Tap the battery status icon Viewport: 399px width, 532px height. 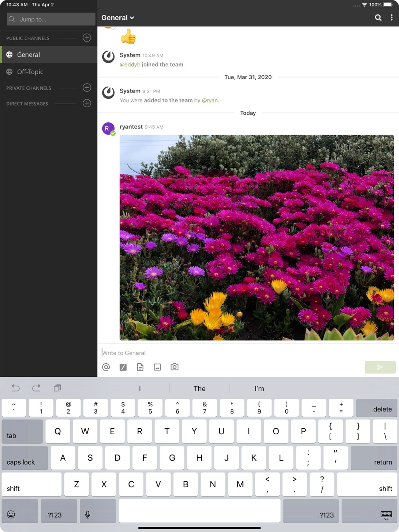pos(388,5)
